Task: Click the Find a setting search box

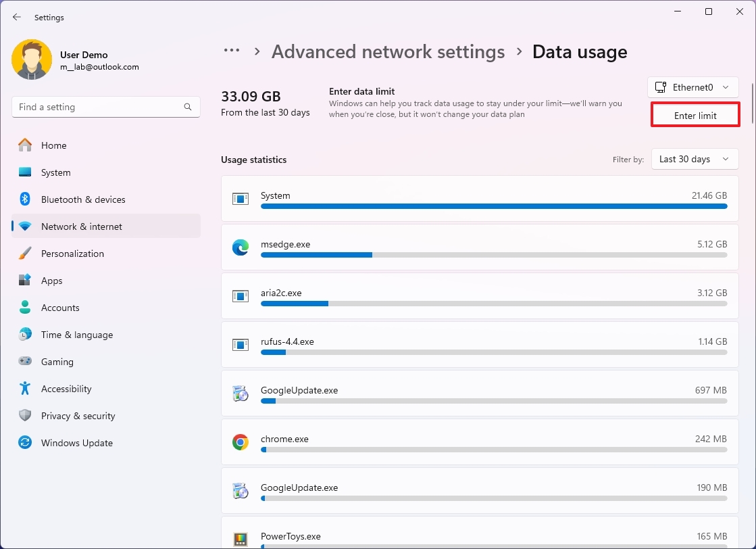Action: (106, 107)
